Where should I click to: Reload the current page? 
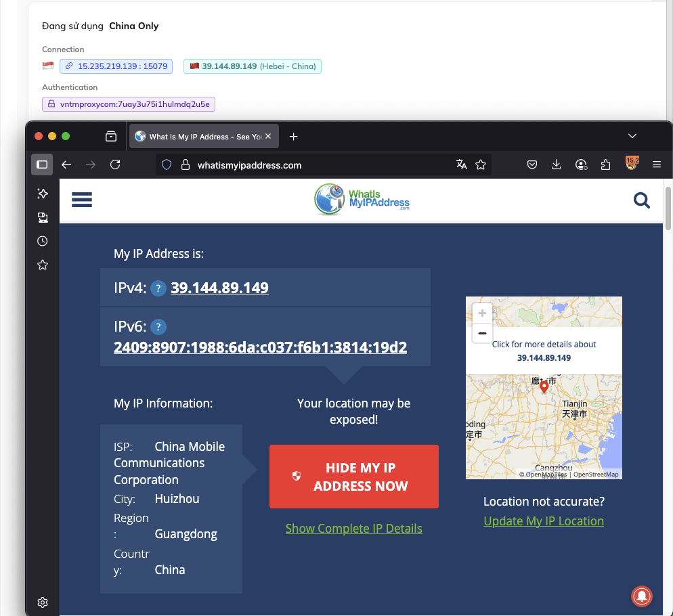tap(115, 164)
